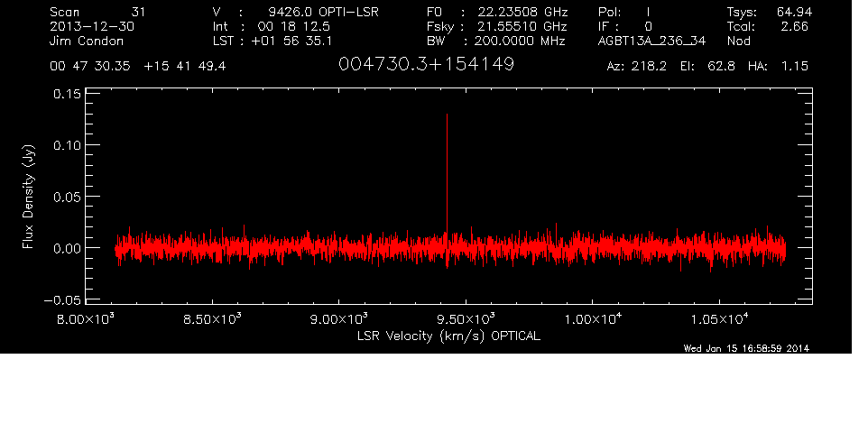868x442 pixels.
Task: Click observer name Jim Condon
Action: tap(87, 41)
